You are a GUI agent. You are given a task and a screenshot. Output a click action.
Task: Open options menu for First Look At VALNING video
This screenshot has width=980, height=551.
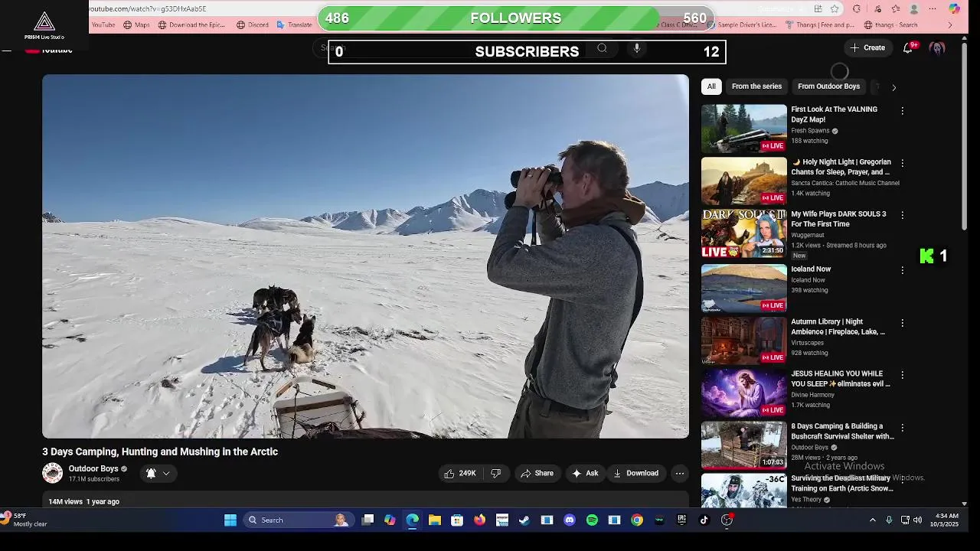coord(902,111)
